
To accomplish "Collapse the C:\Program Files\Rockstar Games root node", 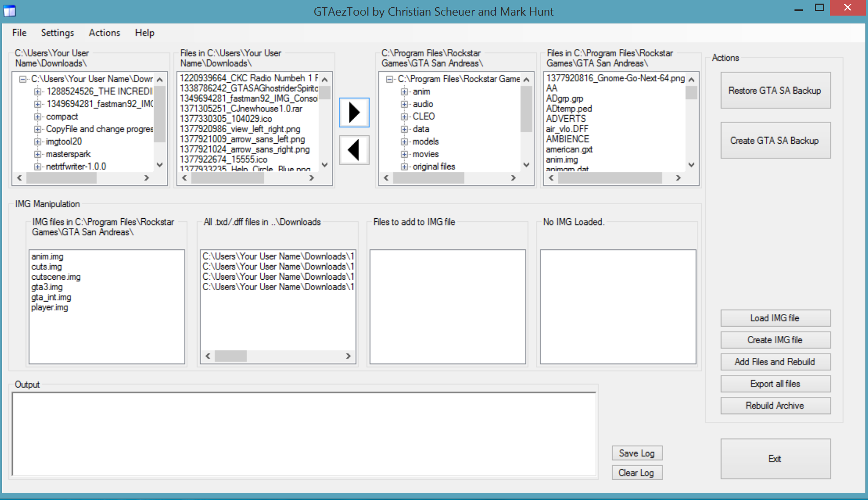I will tap(389, 79).
